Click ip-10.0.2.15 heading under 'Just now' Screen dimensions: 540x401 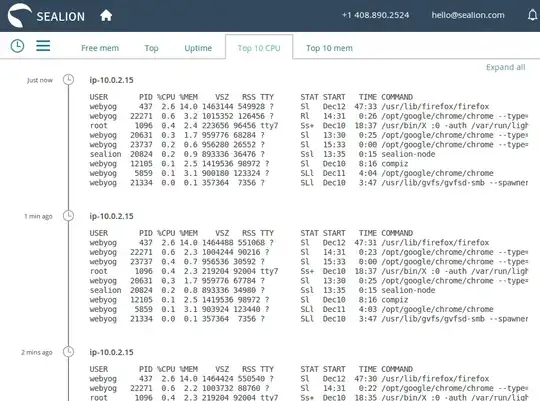[111, 80]
